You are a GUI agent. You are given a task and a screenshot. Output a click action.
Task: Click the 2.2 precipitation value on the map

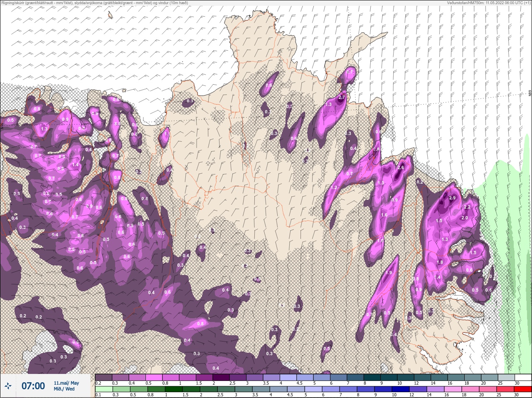[x=467, y=207]
